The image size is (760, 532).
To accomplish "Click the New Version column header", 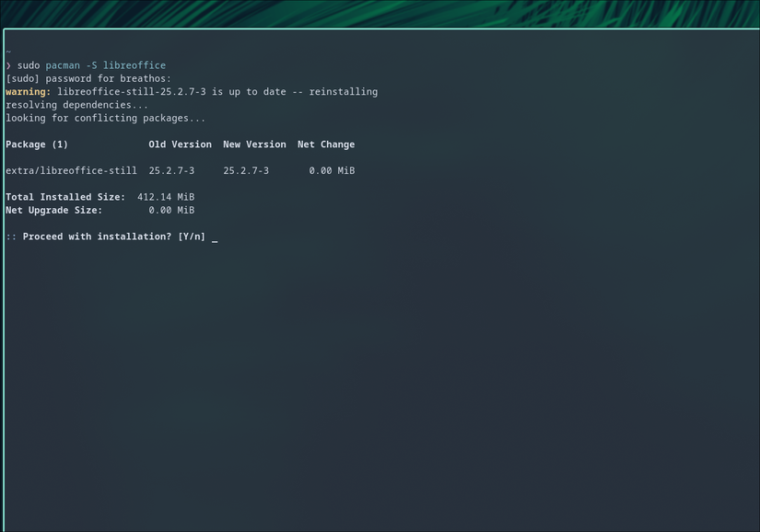I will tap(254, 144).
